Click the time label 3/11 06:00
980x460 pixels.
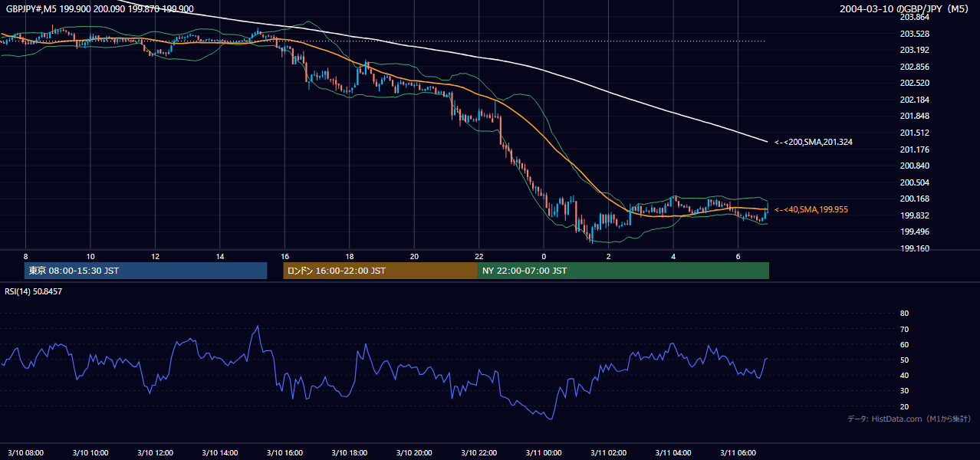pyautogui.click(x=738, y=452)
